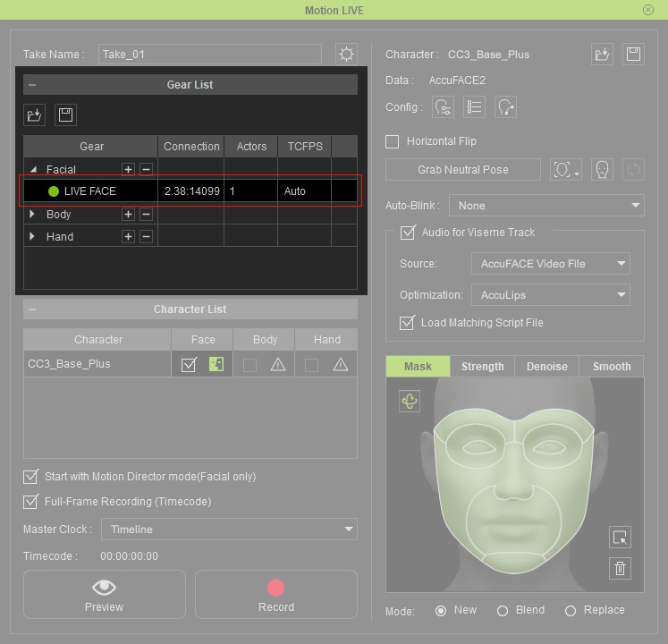The height and width of the screenshot is (644, 668).
Task: Expand Hand gear tree arrow
Action: [x=32, y=236]
